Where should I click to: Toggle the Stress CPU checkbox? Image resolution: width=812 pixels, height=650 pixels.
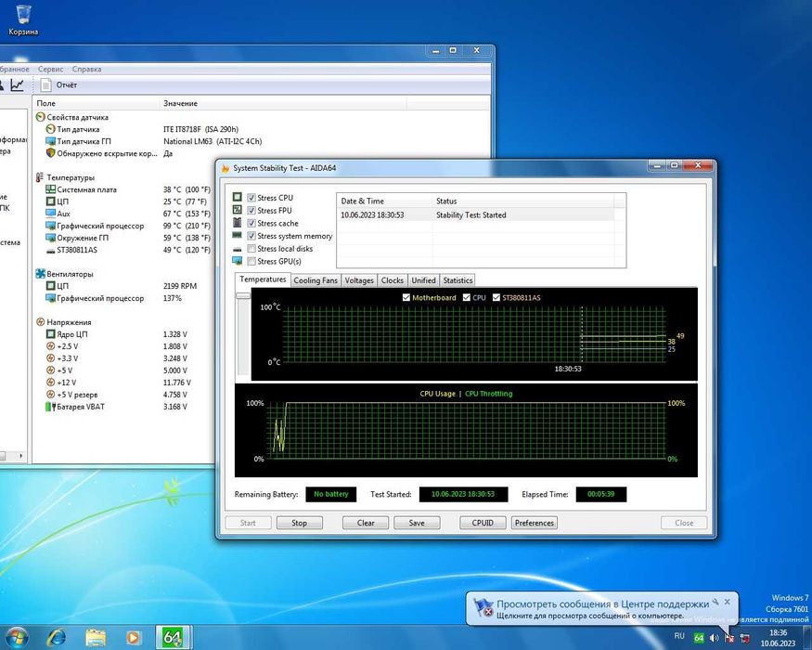point(251,198)
